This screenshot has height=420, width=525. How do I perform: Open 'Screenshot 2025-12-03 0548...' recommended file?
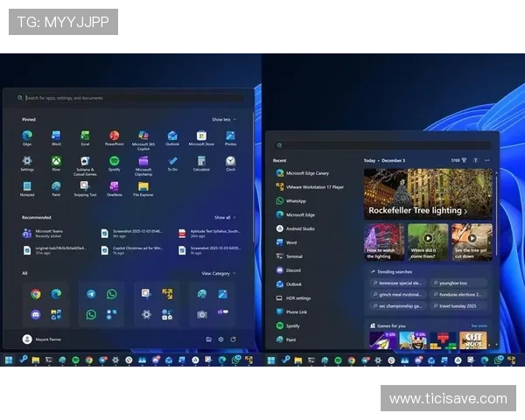pyautogui.click(x=132, y=234)
